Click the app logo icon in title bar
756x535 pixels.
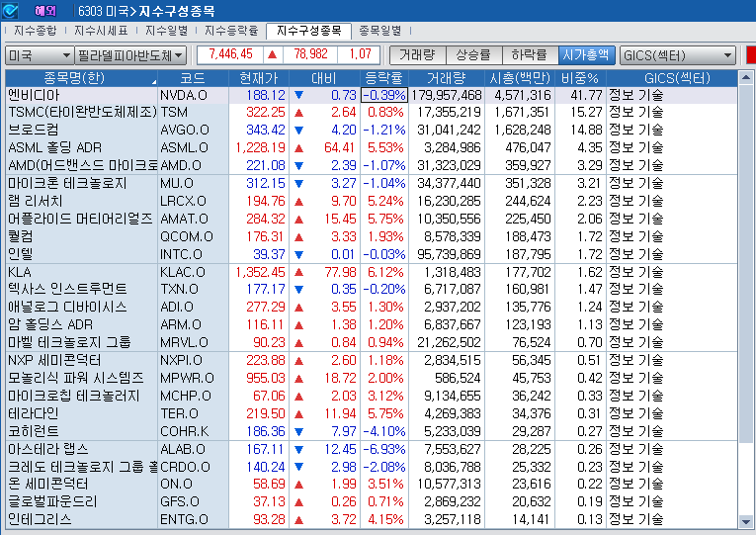[x=10, y=10]
